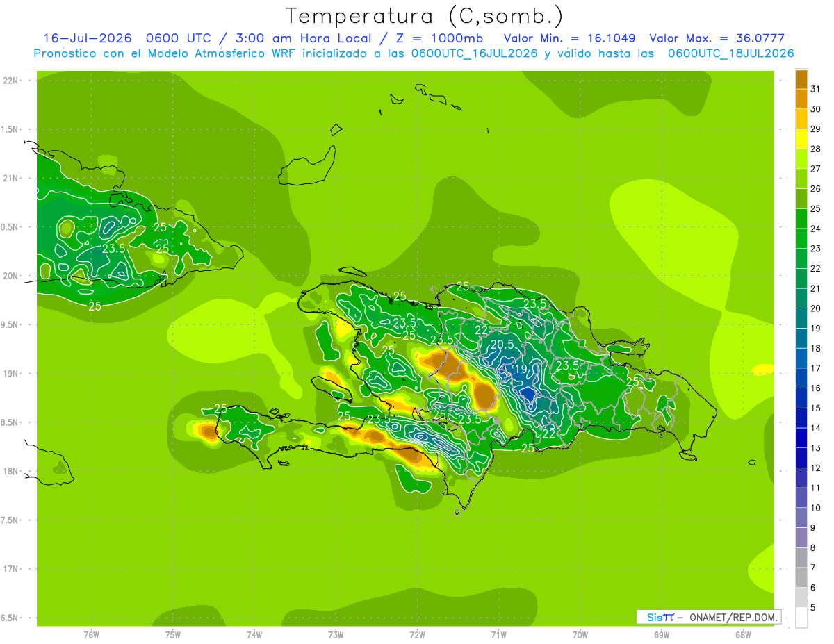The width and height of the screenshot is (834, 644).
Task: Click the '20.5' contour label on the map
Action: click(502, 345)
